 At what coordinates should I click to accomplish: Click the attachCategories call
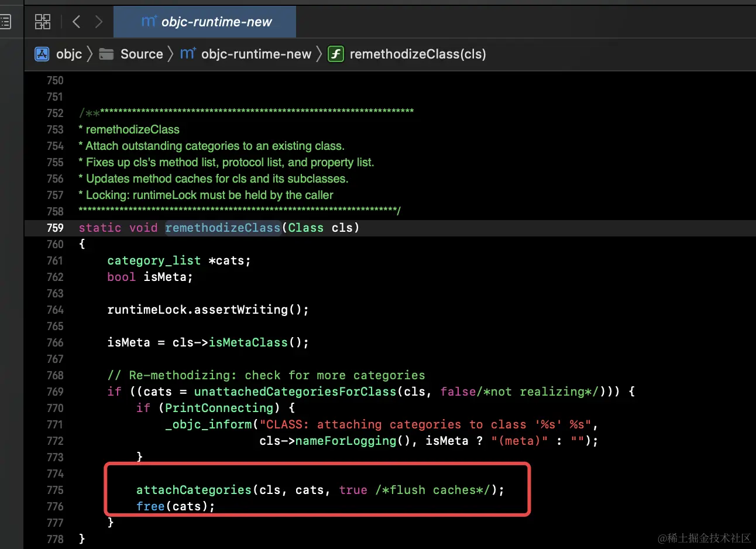pyautogui.click(x=194, y=490)
